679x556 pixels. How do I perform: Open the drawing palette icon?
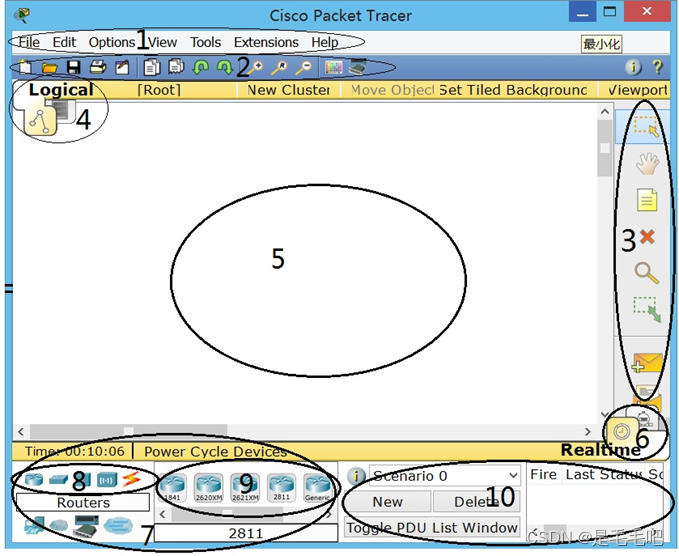(x=333, y=68)
